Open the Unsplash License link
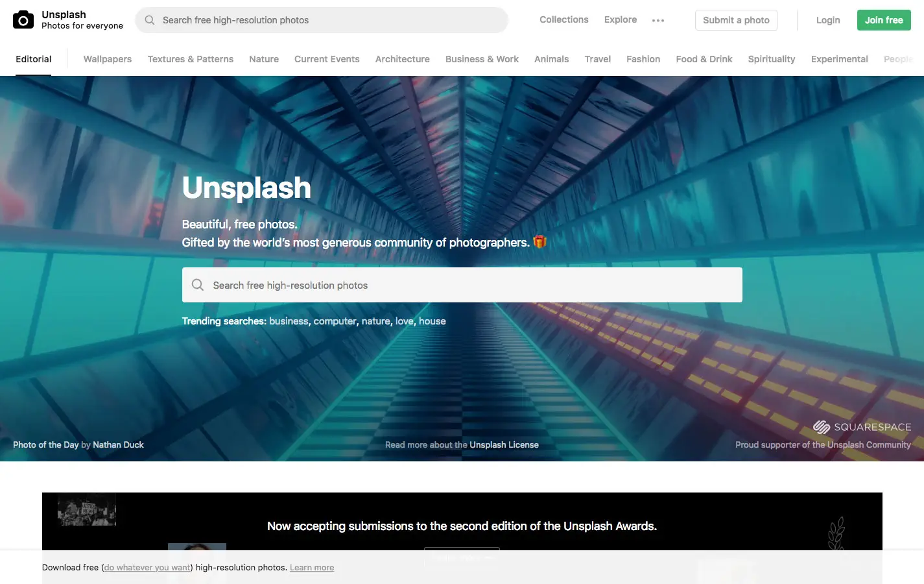The width and height of the screenshot is (924, 584). [x=504, y=444]
